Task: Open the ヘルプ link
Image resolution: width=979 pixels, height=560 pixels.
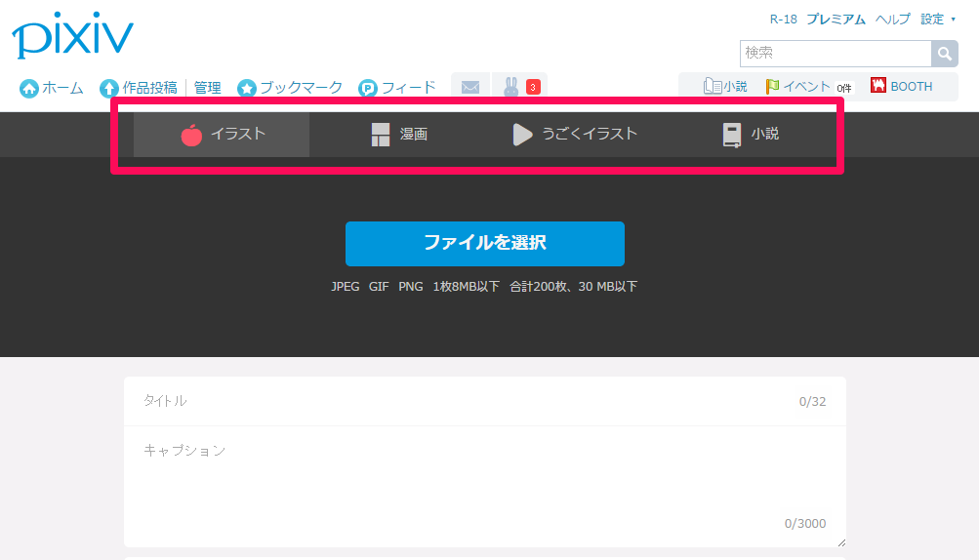Action: point(892,20)
